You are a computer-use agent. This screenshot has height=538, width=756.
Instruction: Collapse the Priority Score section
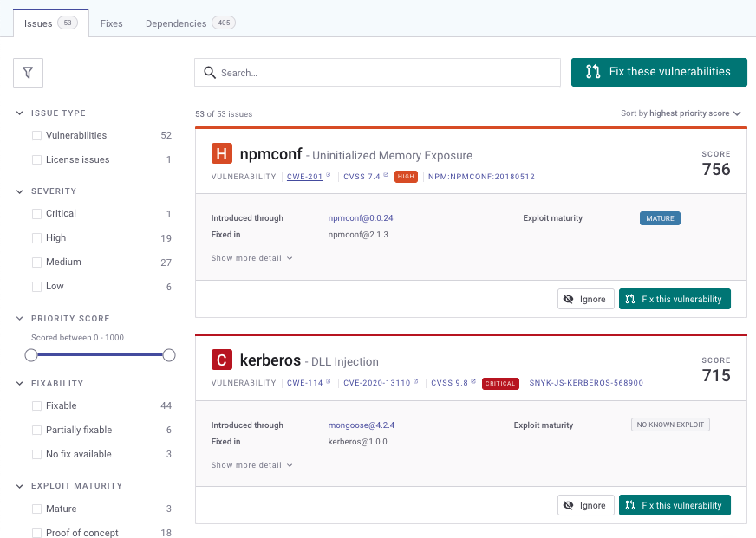(20, 318)
